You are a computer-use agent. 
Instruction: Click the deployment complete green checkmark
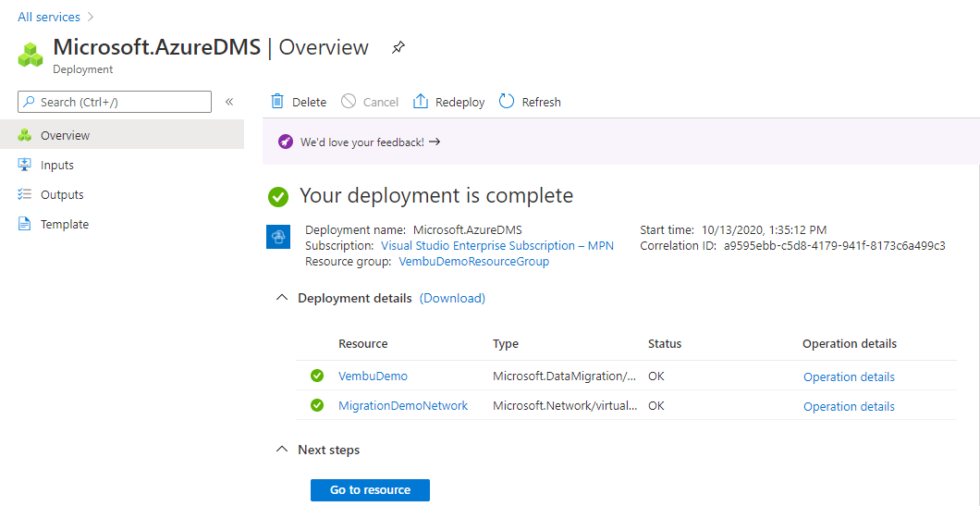pos(278,197)
